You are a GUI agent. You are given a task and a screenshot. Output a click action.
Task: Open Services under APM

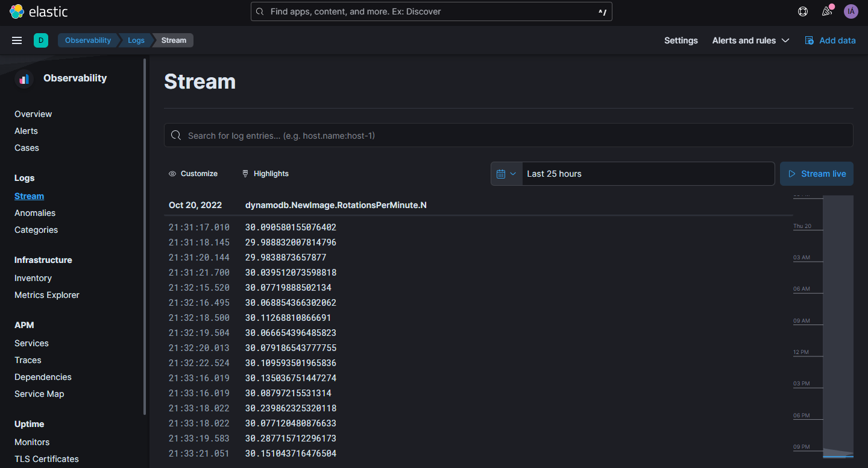pos(31,343)
